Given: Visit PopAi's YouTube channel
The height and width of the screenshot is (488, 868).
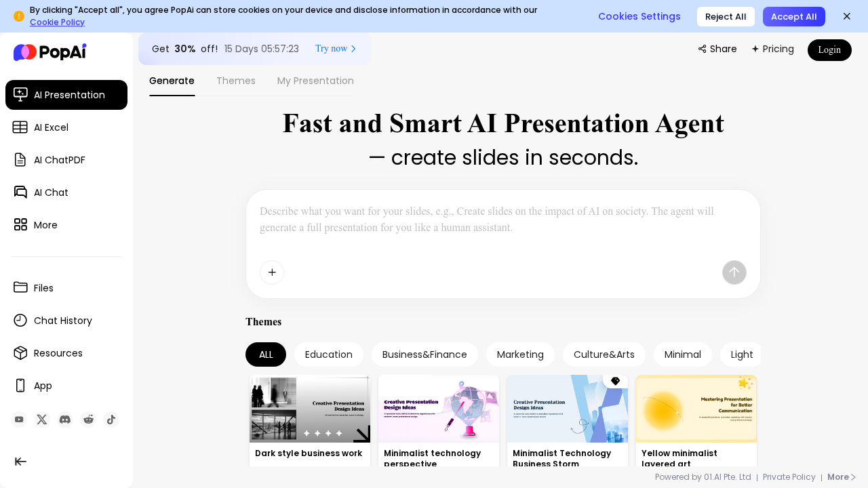Looking at the screenshot, I should pos(19,420).
